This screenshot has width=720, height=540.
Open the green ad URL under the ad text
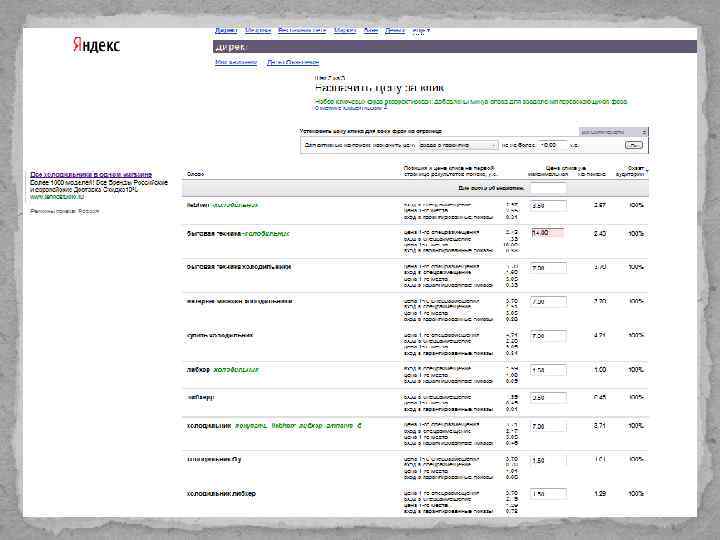[57, 197]
